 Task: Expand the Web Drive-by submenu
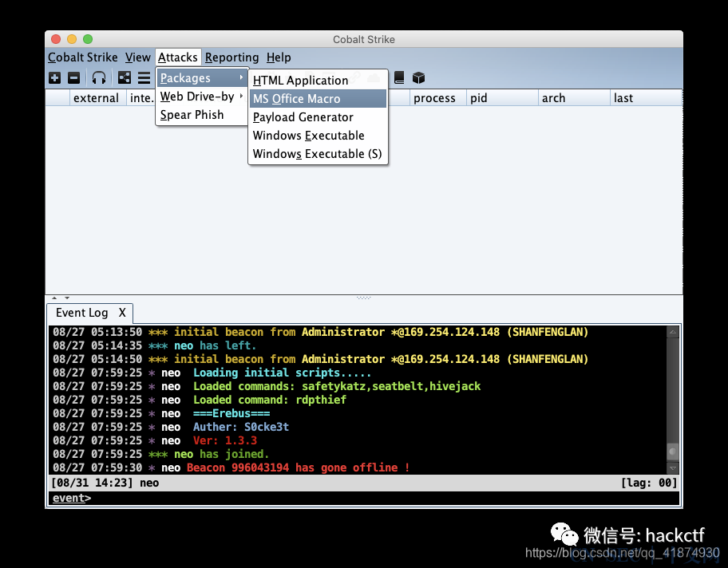point(201,97)
